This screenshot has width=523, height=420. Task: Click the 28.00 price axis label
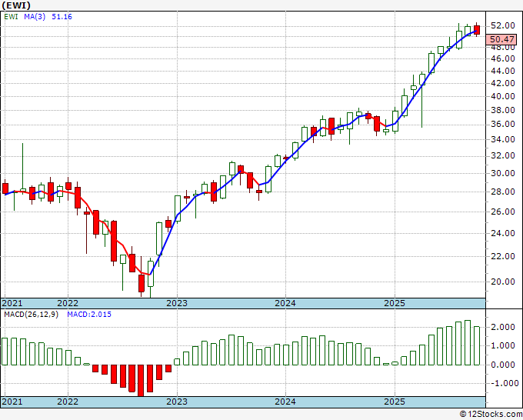click(x=502, y=192)
